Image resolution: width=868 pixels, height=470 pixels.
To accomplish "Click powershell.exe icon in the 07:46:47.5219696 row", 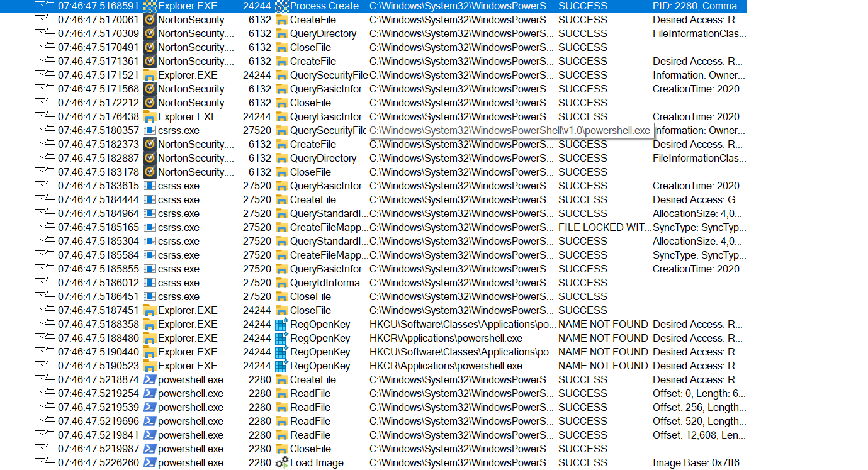I will (x=150, y=422).
